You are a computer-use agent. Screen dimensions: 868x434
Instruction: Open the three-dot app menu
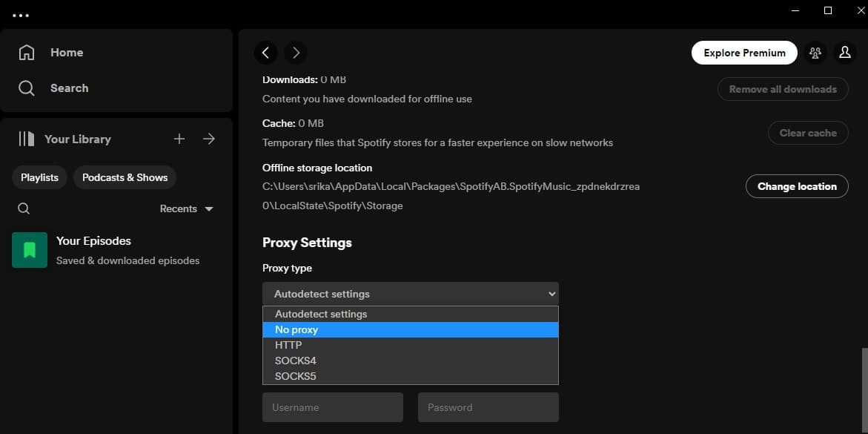(x=21, y=16)
